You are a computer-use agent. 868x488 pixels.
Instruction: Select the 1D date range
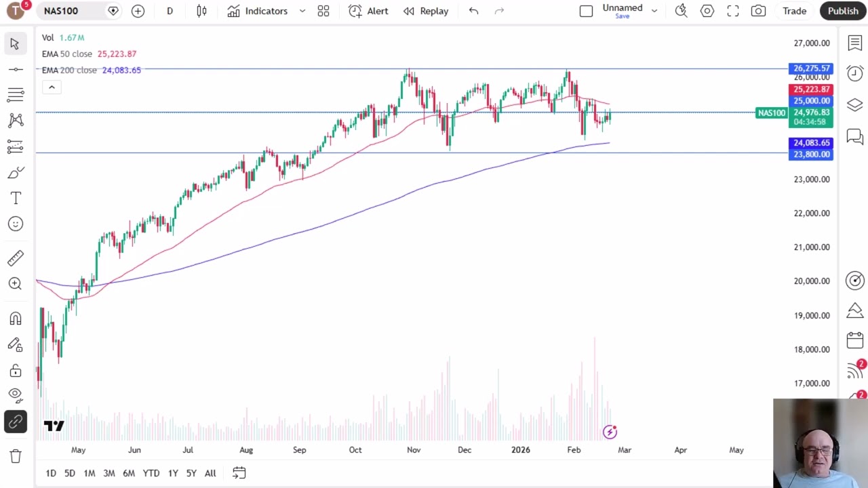[51, 473]
